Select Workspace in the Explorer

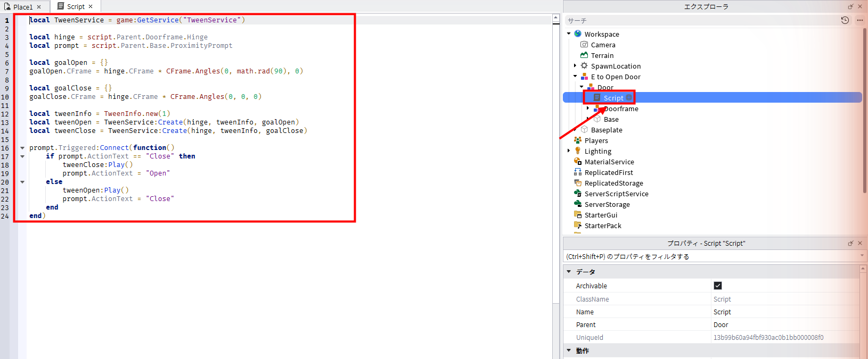tap(602, 34)
